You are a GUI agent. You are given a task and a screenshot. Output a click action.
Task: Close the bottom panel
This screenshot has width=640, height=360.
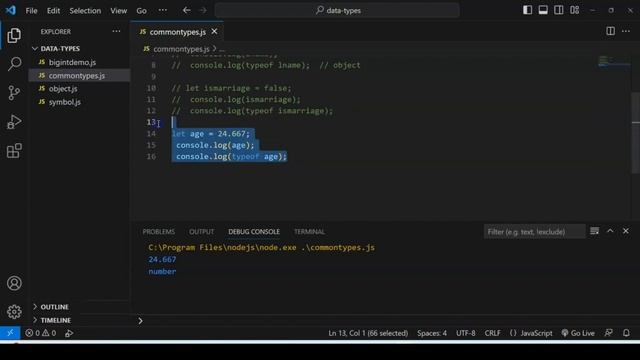pos(626,231)
